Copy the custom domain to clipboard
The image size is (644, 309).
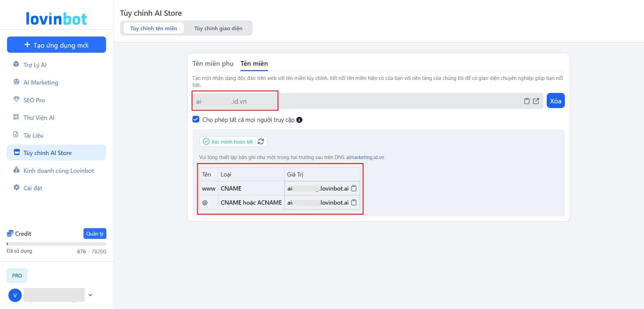pyautogui.click(x=527, y=101)
